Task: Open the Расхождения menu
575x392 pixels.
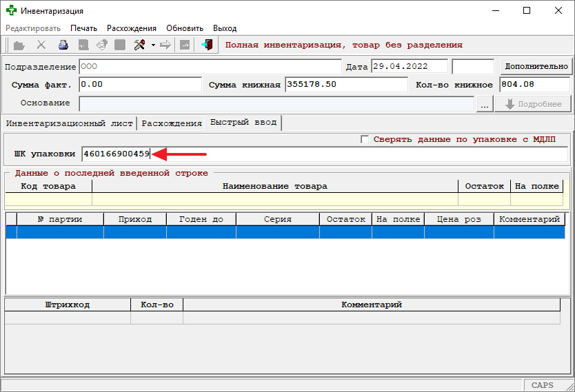Action: point(131,28)
